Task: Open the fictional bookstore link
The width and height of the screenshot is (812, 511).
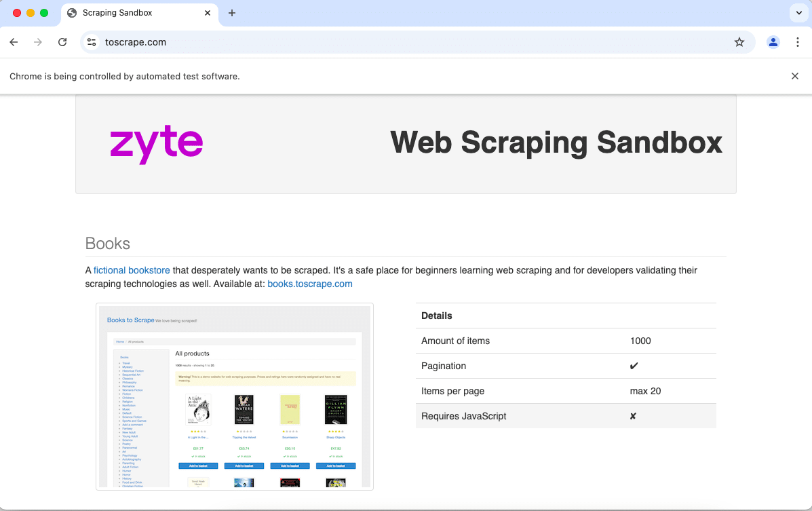Action: pos(131,270)
